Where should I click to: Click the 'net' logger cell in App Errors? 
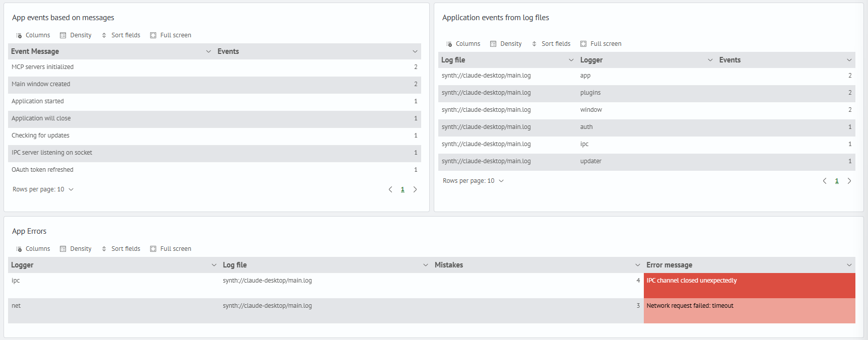tap(114, 311)
